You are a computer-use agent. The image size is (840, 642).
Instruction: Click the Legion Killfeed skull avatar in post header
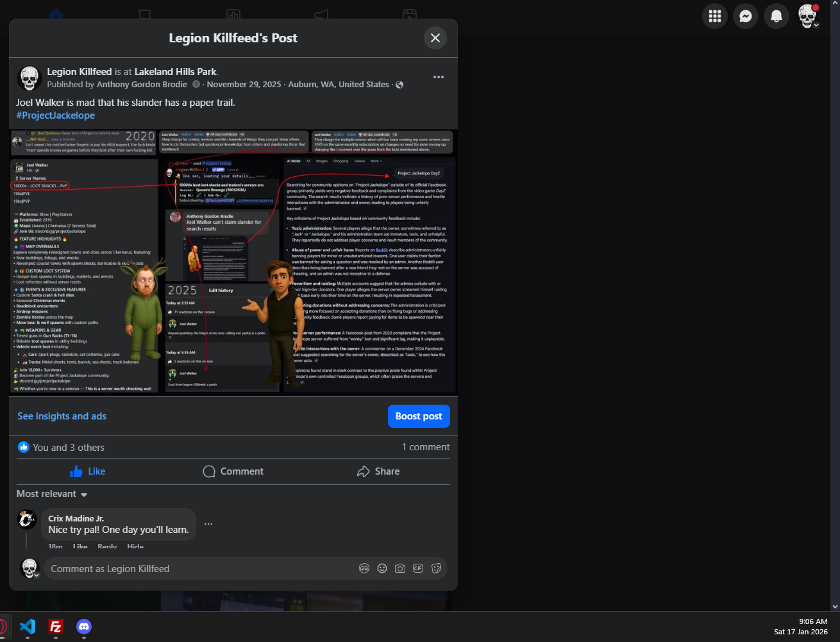tap(29, 78)
